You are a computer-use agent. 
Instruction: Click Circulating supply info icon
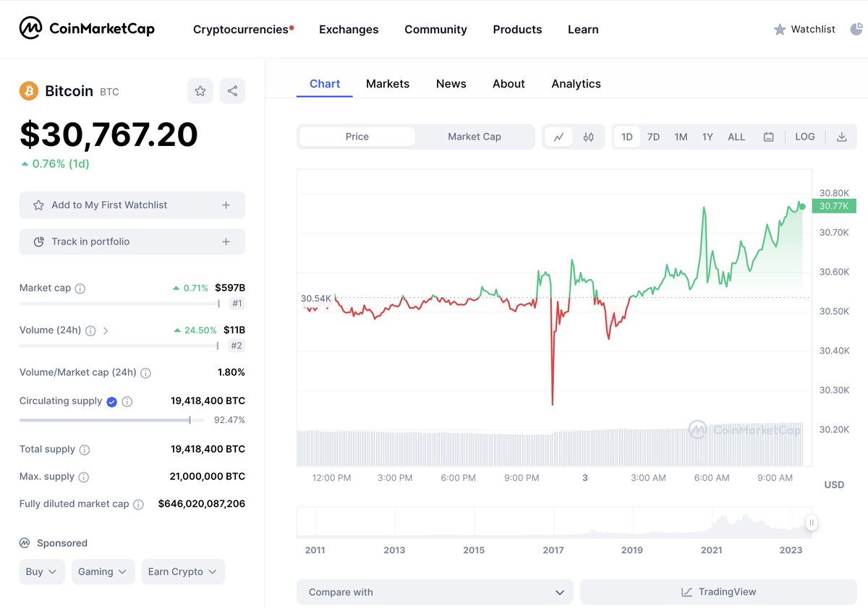(x=127, y=401)
